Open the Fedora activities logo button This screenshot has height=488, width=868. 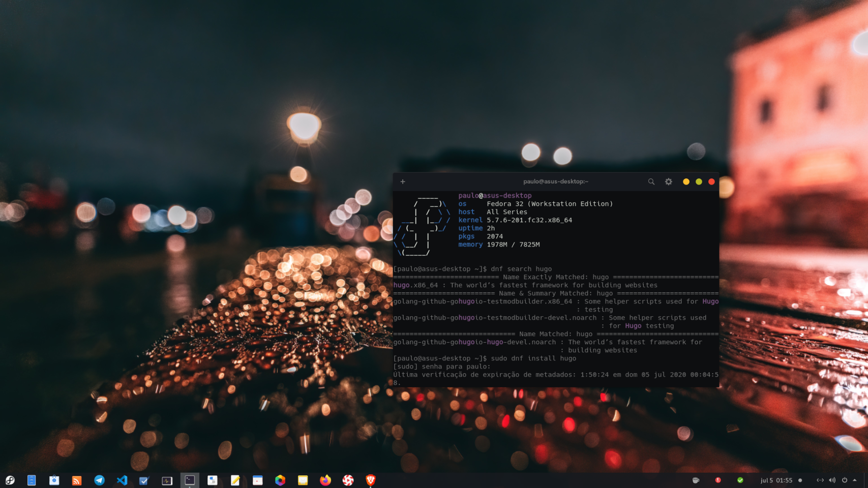[10, 480]
